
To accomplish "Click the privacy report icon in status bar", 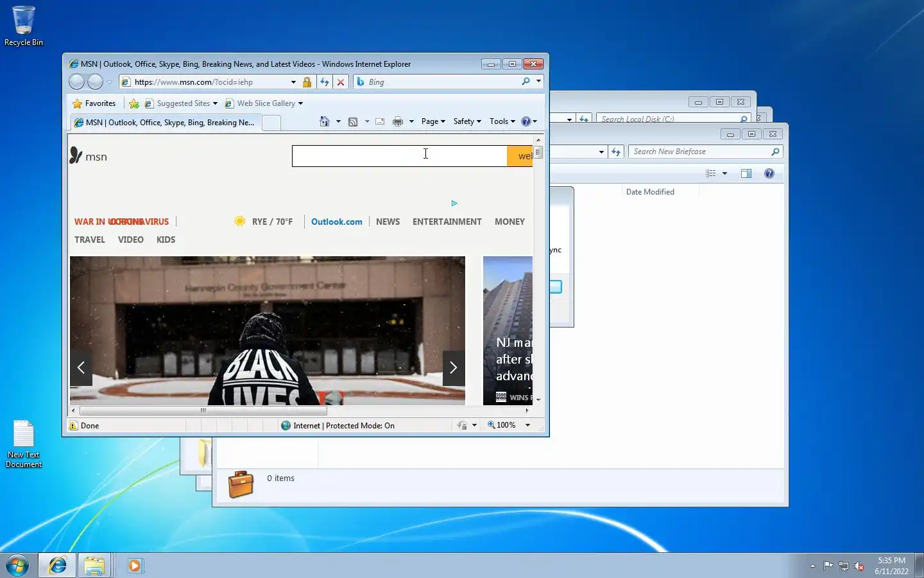I will point(462,425).
